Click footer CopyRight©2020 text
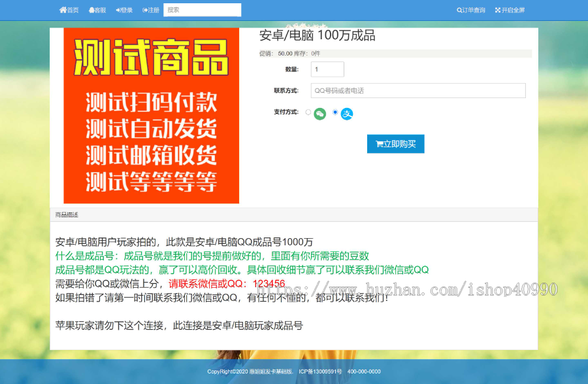This screenshot has width=588, height=384. (250, 372)
